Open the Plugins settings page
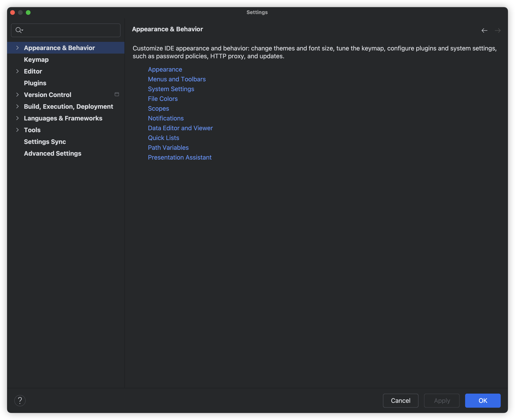 pos(35,83)
